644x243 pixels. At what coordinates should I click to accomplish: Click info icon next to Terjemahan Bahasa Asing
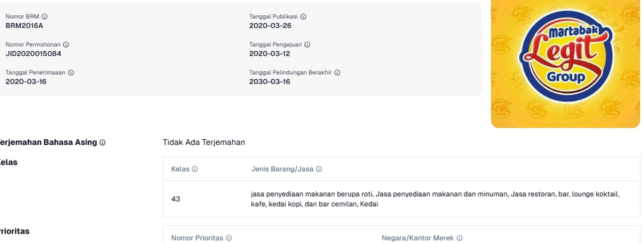pos(102,142)
